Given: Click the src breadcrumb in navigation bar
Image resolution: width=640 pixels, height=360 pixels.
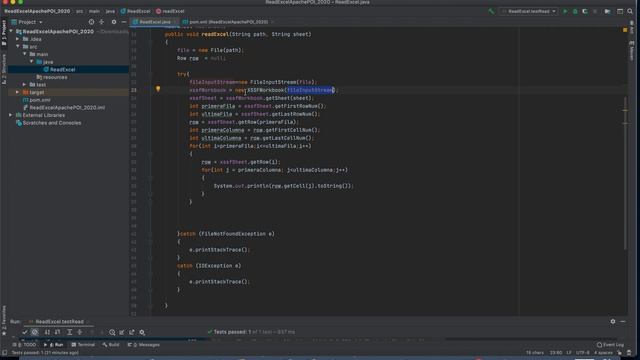Looking at the screenshot, I should (x=79, y=11).
